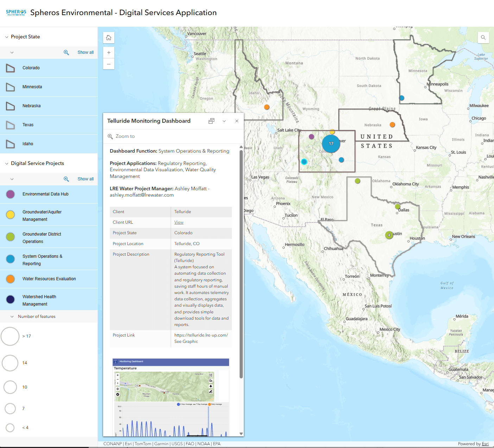Viewport: 494px width, 448px height.
Task: Open the Monitoring Dashboard graphic thumbnail
Action: [171, 397]
